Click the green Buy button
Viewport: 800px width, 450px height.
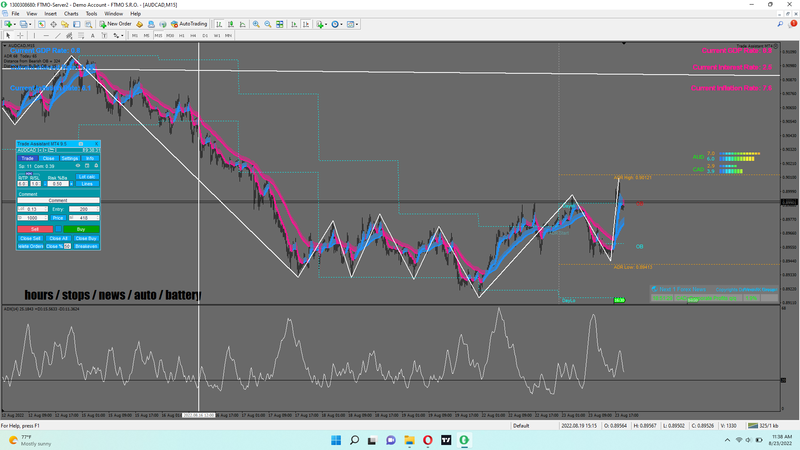(80, 229)
